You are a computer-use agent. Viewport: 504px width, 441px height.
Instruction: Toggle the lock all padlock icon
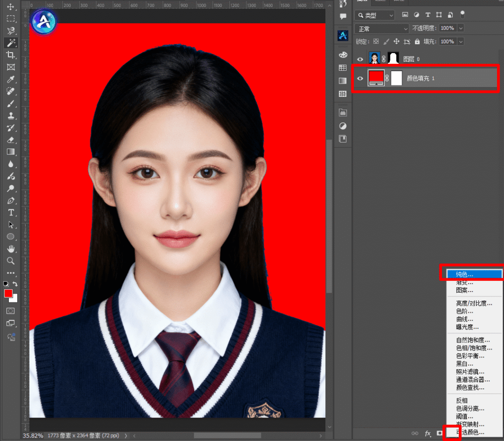(x=417, y=42)
